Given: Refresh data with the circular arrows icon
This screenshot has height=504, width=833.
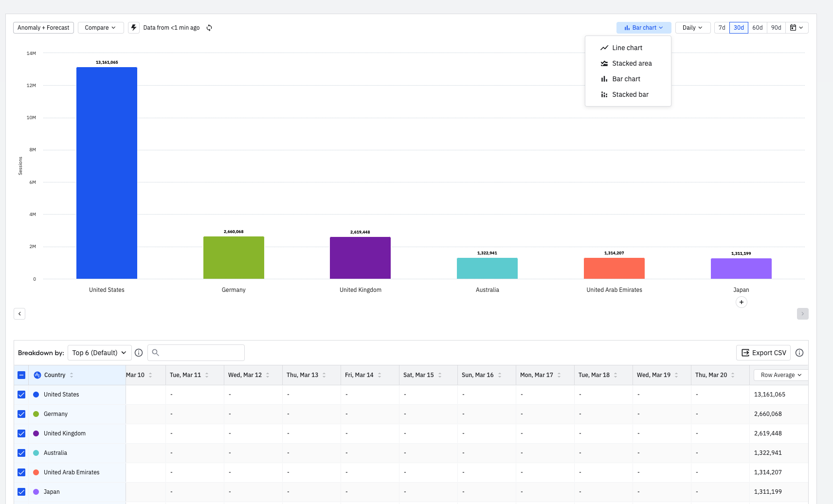Looking at the screenshot, I should coord(209,28).
